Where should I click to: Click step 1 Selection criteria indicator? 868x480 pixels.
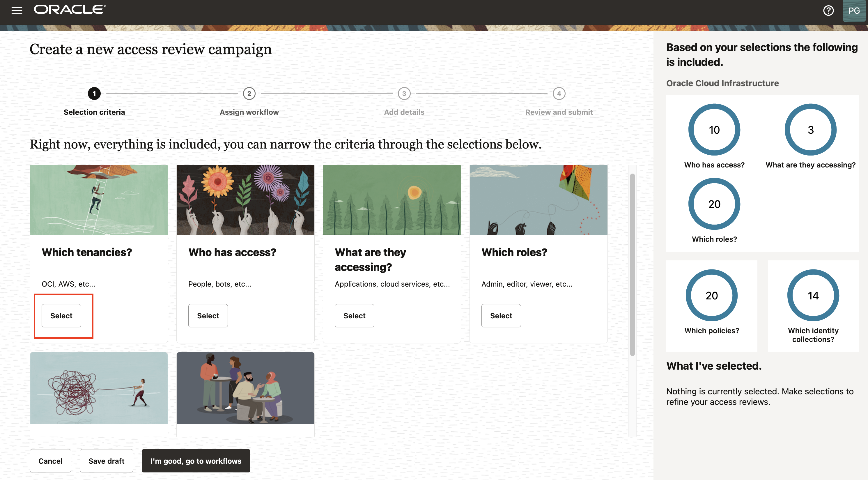click(x=94, y=93)
